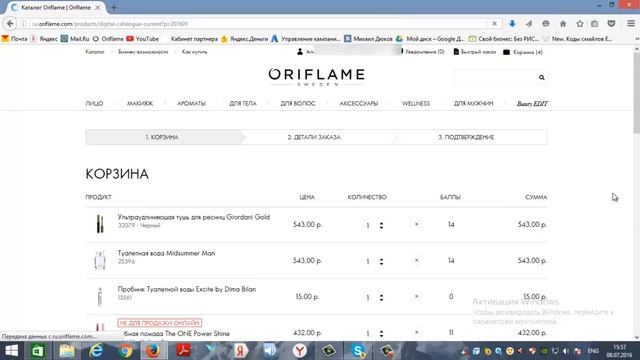This screenshot has height=360, width=640.
Task: Adjust quantity stepper for Excite sample
Action: point(381,297)
